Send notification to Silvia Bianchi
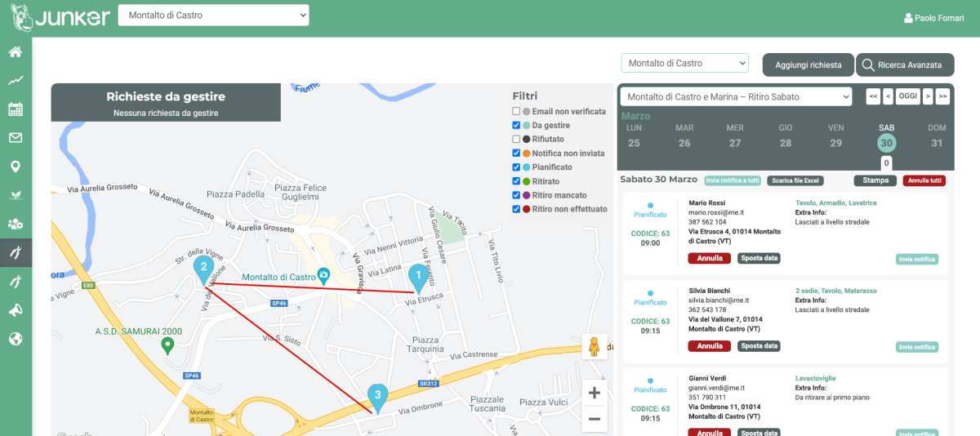Viewport: 980px width, 436px height. 917,347
